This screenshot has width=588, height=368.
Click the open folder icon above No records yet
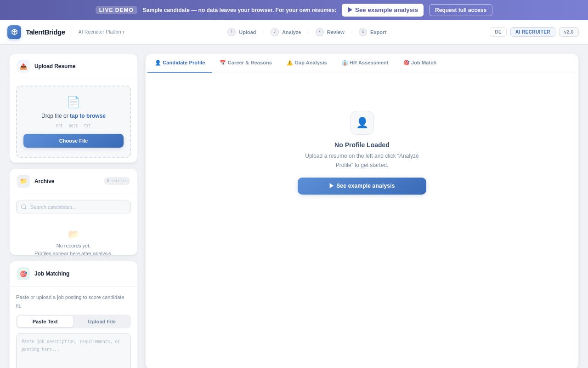[73, 234]
